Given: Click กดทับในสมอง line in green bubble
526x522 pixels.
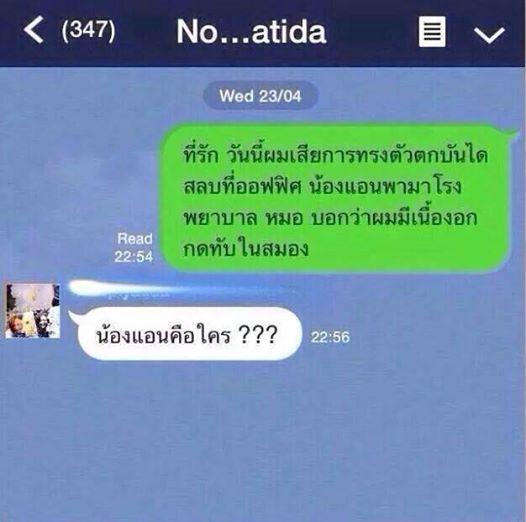Looking at the screenshot, I should coord(246,249).
